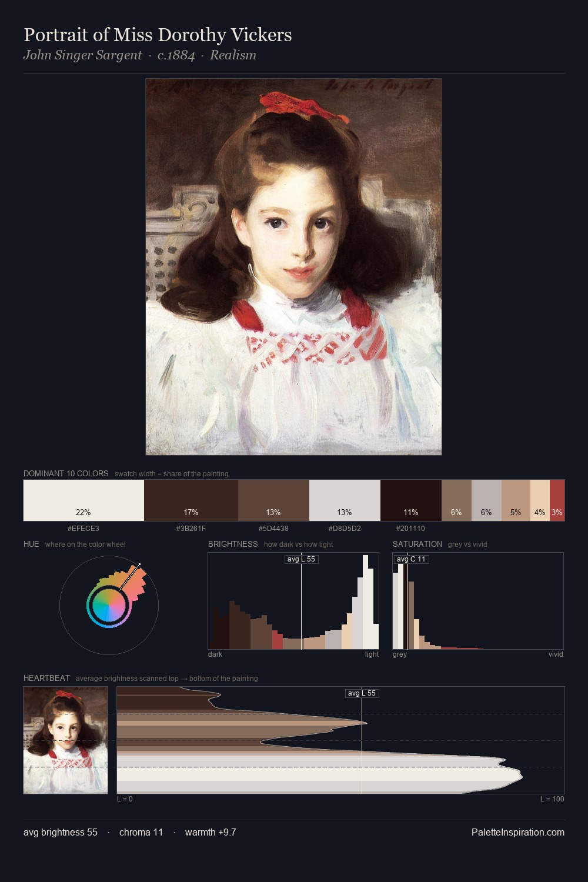Click hex code #5D4438
This screenshot has width=588, height=882.
coord(273,529)
